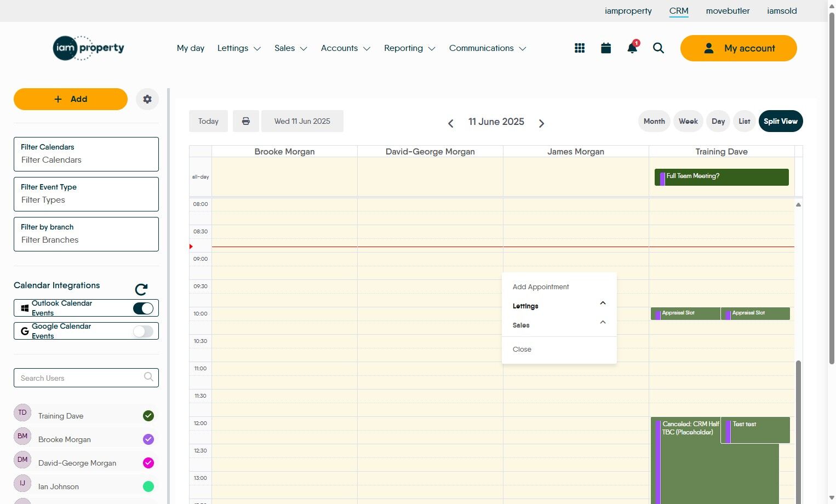Open the search magnifier in header

tap(659, 48)
